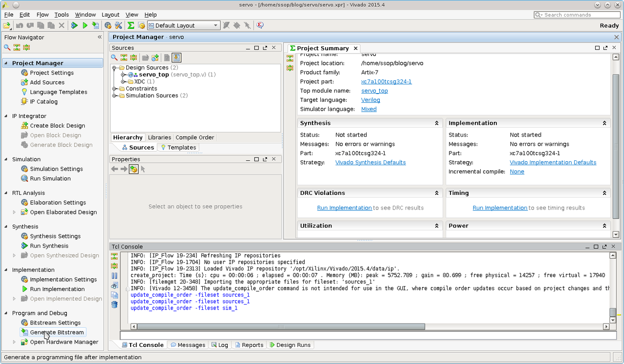Clear the Tcl Console with trash icon
This screenshot has width=624, height=364.
point(115,305)
